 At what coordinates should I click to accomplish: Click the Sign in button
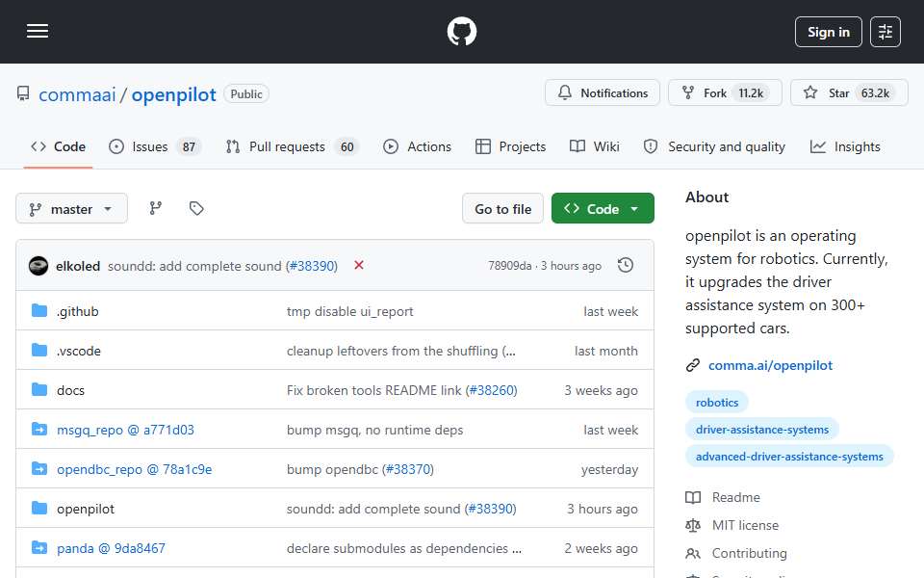click(828, 32)
